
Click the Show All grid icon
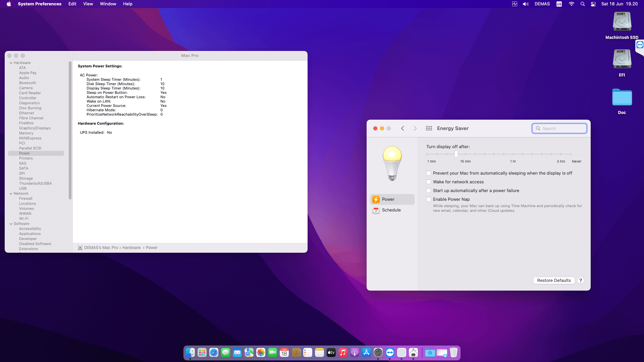pyautogui.click(x=429, y=128)
